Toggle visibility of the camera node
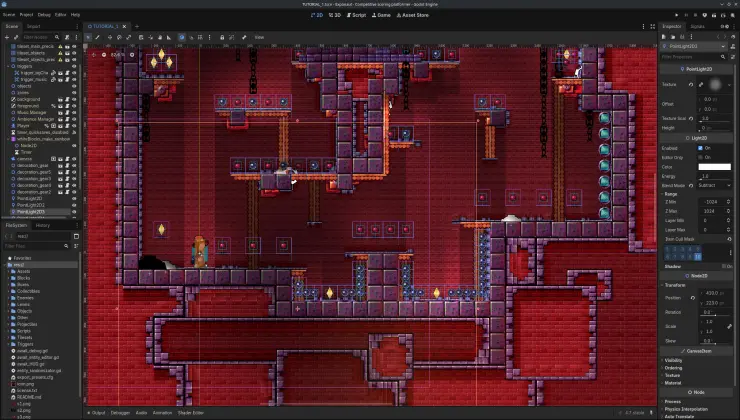Viewport: 740px width, 420px height. pyautogui.click(x=74, y=159)
